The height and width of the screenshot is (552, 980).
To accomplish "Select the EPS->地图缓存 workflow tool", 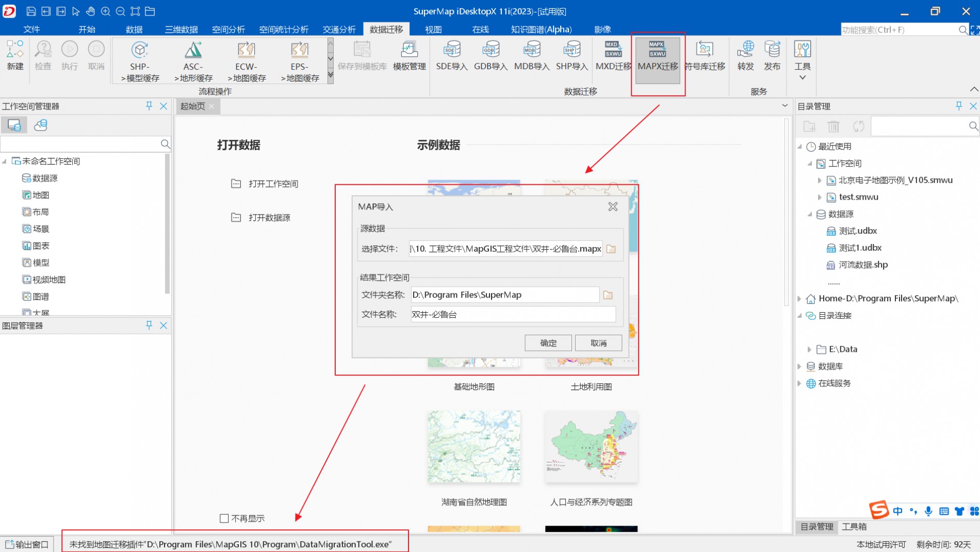I will coord(300,61).
